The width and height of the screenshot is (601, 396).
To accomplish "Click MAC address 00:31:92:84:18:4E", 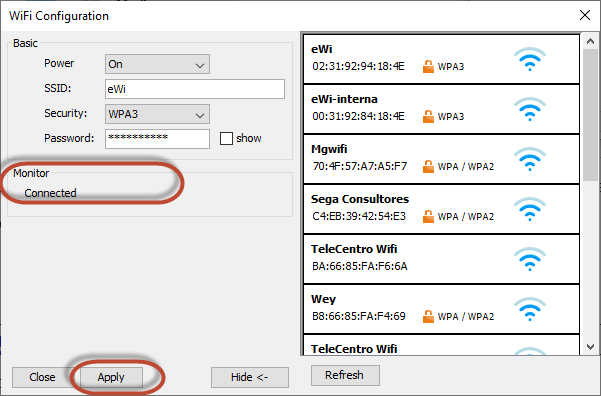I will pyautogui.click(x=358, y=116).
